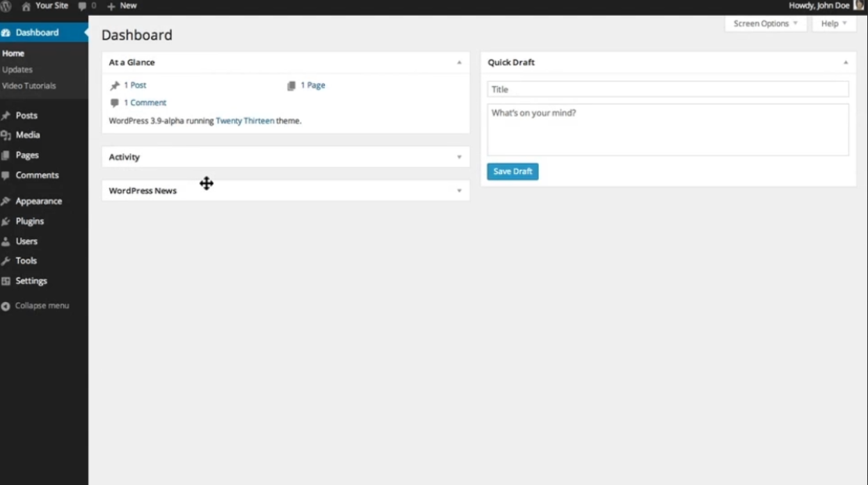The height and width of the screenshot is (485, 868).
Task: Click the Posts pushpin icon in sidebar
Action: tap(6, 116)
